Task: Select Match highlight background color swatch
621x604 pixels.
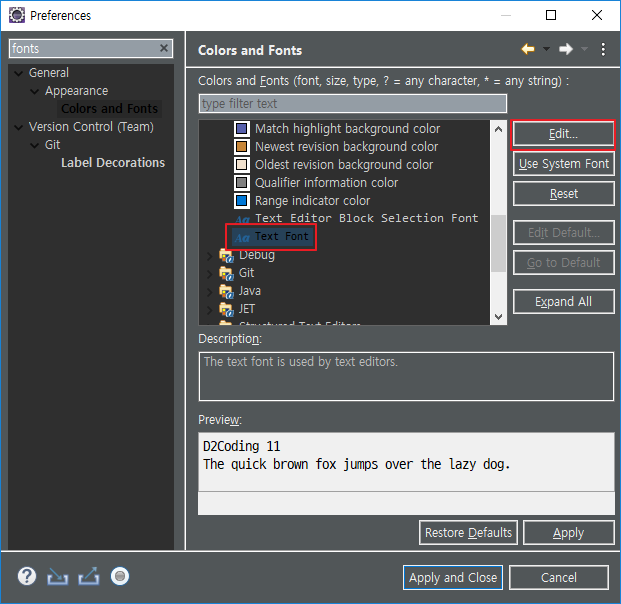Action: pyautogui.click(x=242, y=129)
